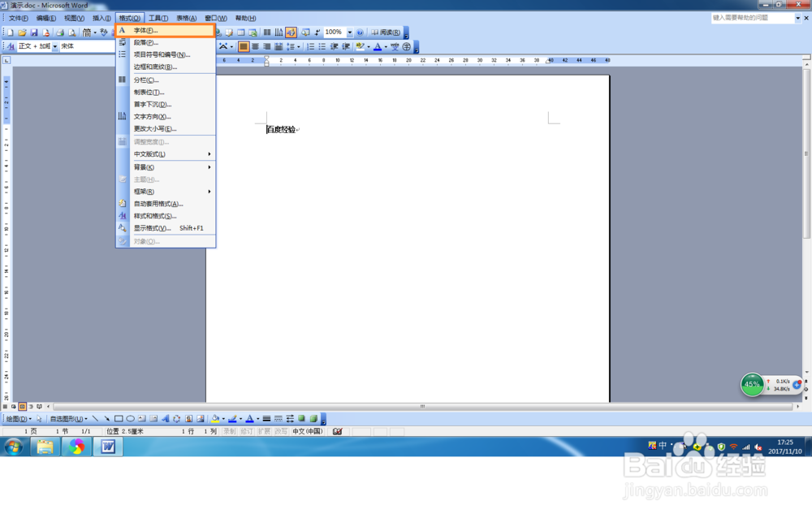Select 段落(P)... in the Format menu

(x=165, y=42)
